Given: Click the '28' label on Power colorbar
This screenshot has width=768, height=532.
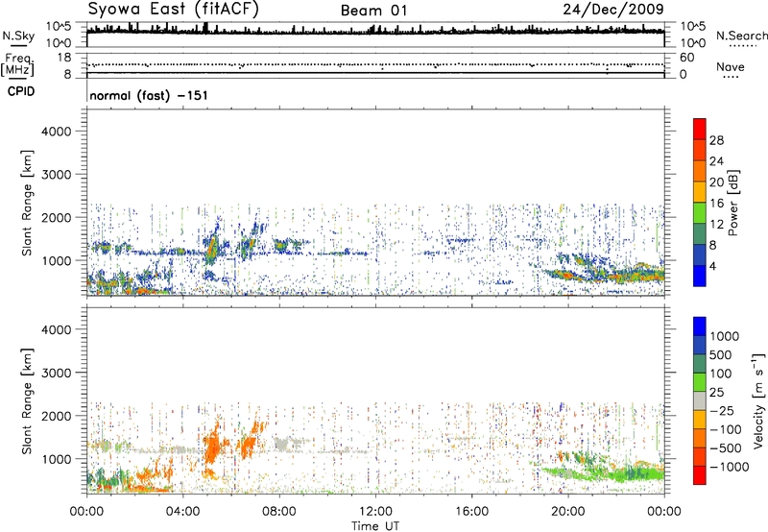Looking at the screenshot, I should pyautogui.click(x=716, y=140).
